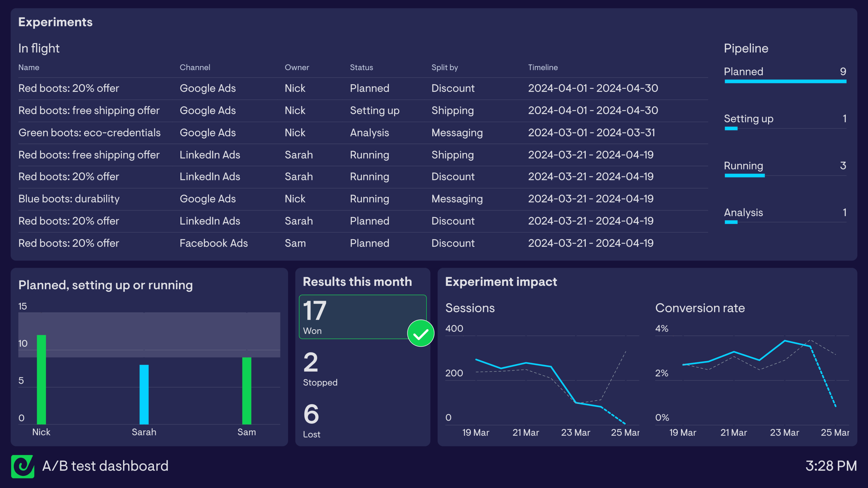Click the Results this month title
This screenshot has width=868, height=488.
click(357, 282)
